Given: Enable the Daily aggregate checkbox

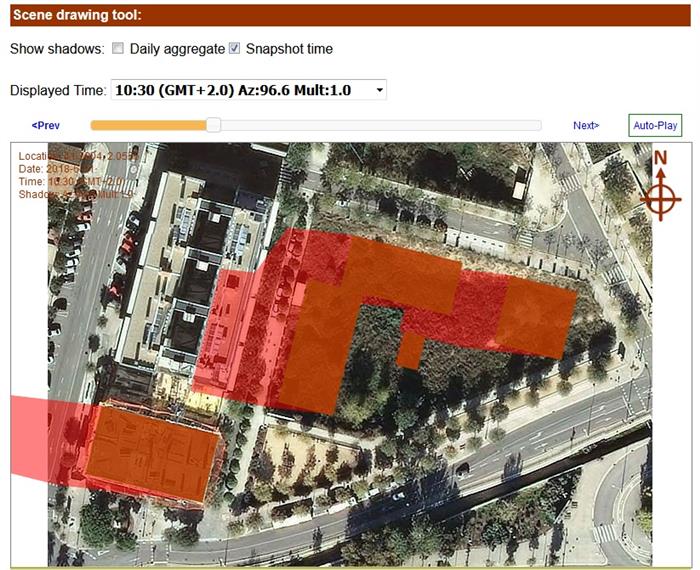Looking at the screenshot, I should [118, 48].
